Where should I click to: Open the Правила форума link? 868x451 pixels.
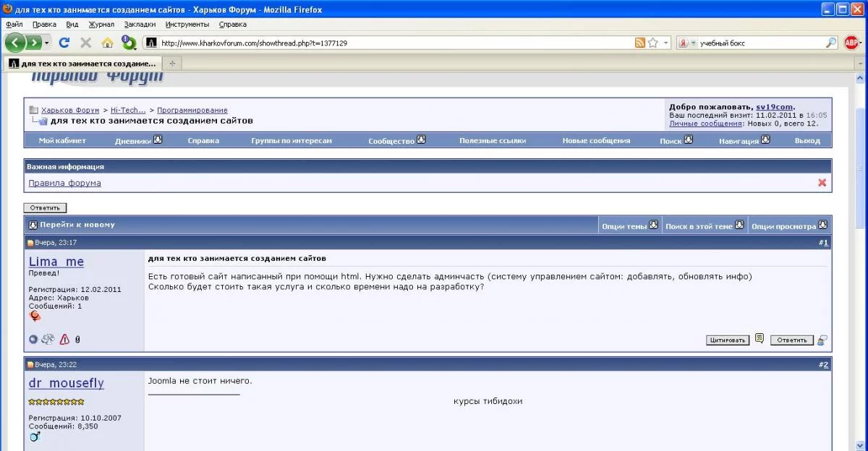coord(64,183)
